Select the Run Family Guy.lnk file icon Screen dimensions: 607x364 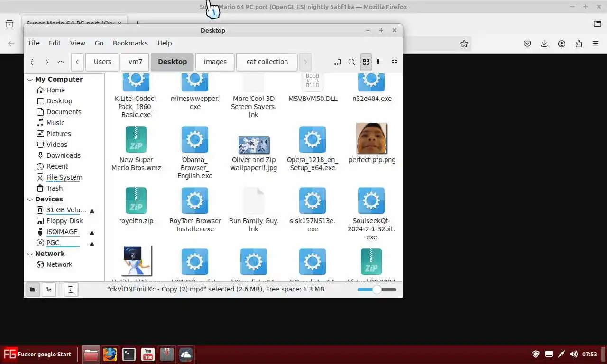(254, 200)
